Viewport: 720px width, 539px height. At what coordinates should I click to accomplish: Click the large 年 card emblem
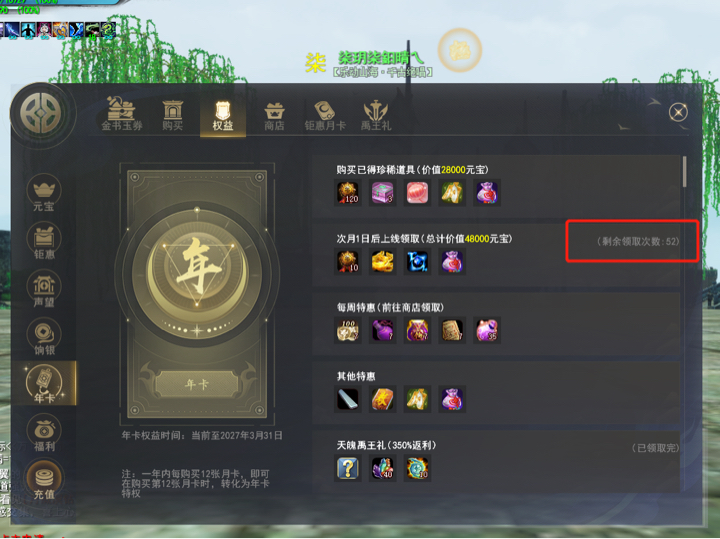[197, 268]
